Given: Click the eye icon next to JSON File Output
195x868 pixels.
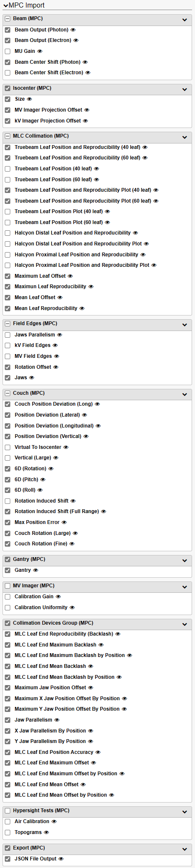Looking at the screenshot, I should tap(61, 859).
